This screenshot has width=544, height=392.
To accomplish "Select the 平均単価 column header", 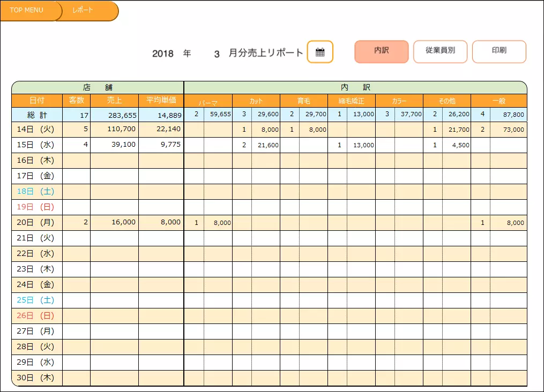I will [161, 101].
